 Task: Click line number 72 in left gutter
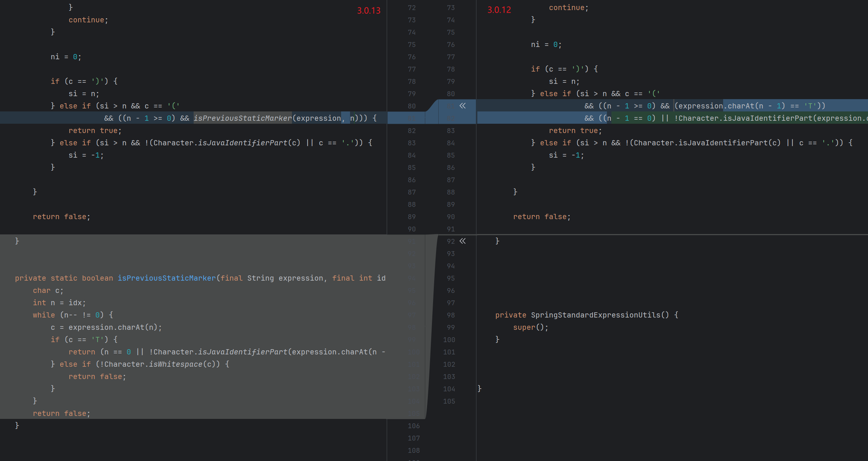[x=411, y=7]
